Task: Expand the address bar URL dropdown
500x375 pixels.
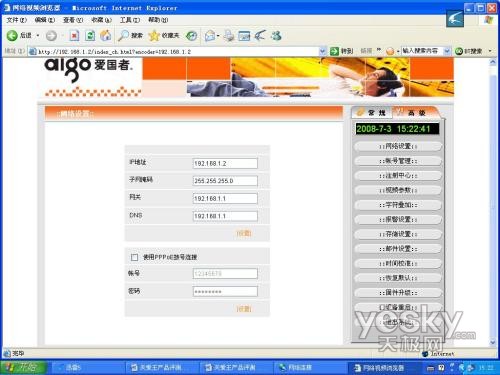Action: 322,51
